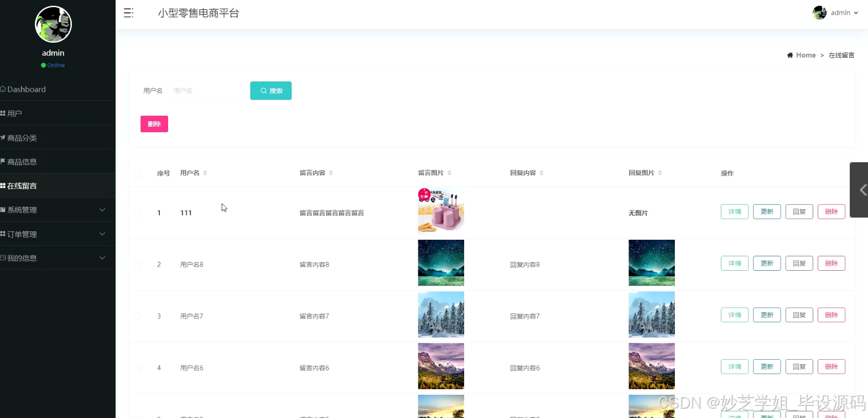Click 回复 for 用户名6
Screen dimensions: 868x418
click(x=799, y=367)
